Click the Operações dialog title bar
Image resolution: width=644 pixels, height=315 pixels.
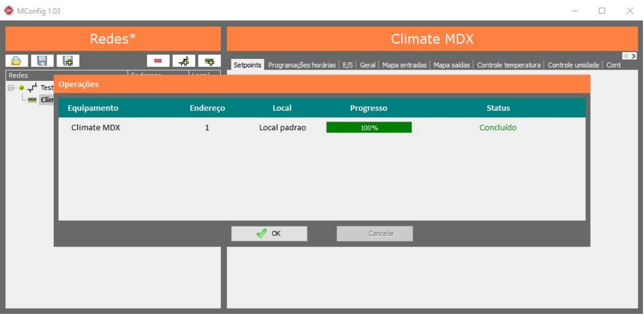322,84
